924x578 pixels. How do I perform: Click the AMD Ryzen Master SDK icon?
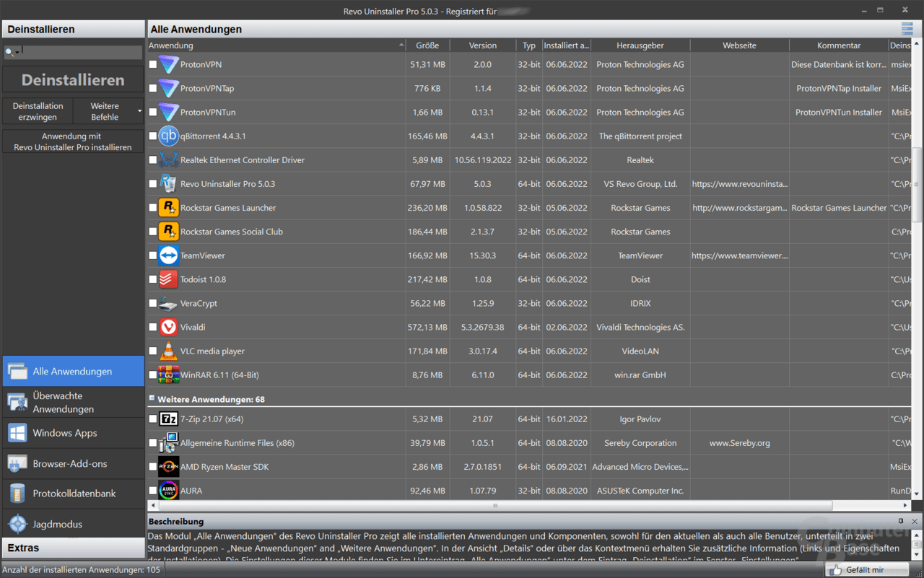pyautogui.click(x=168, y=466)
